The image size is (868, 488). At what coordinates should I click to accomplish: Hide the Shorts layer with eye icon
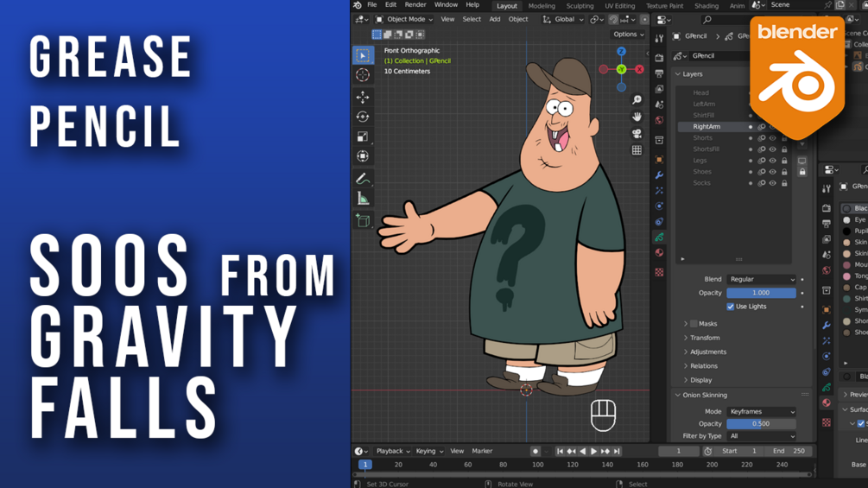(773, 138)
